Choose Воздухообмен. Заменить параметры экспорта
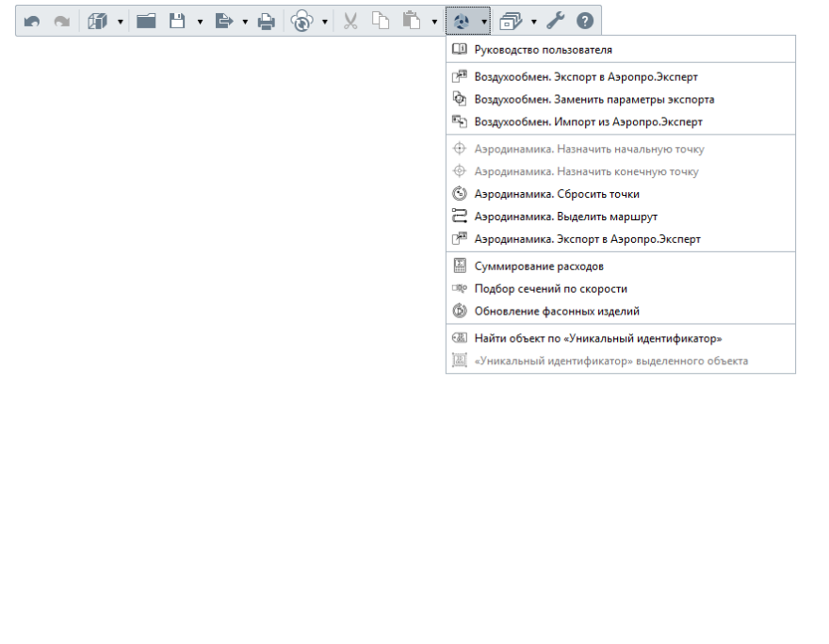829x644 pixels. 593,99
